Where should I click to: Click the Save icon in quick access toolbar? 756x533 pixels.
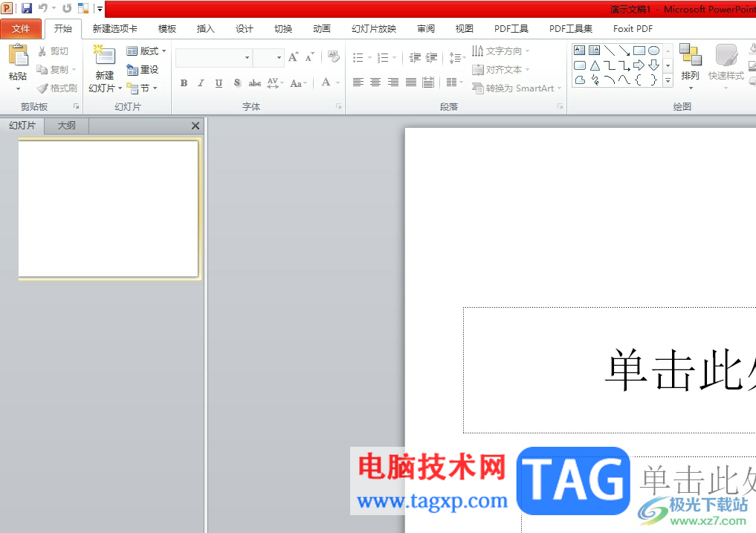coord(27,8)
